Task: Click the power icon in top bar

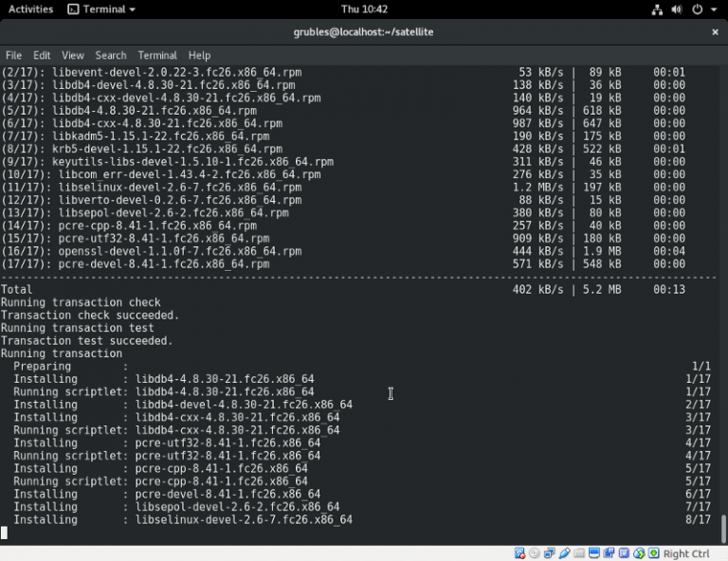Action: [697, 9]
